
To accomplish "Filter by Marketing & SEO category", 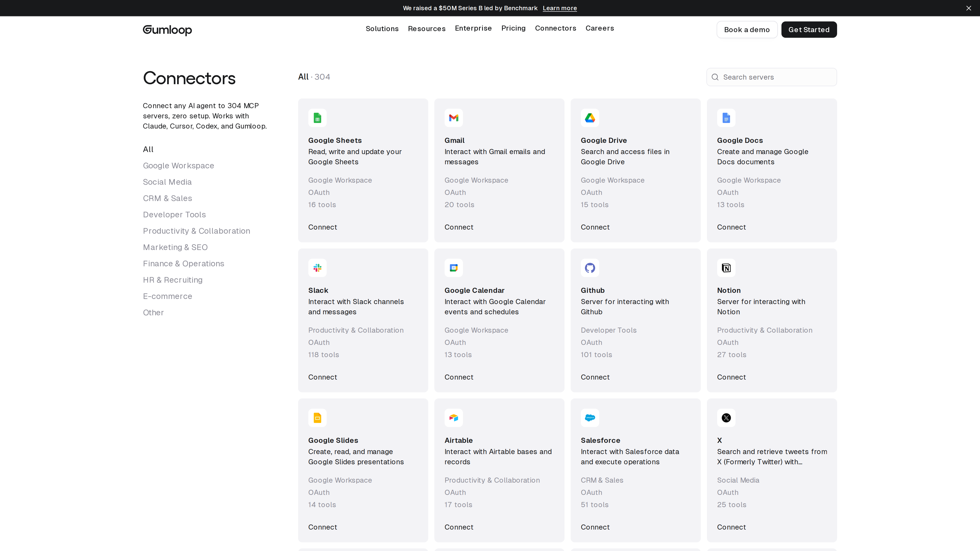I will [x=175, y=247].
